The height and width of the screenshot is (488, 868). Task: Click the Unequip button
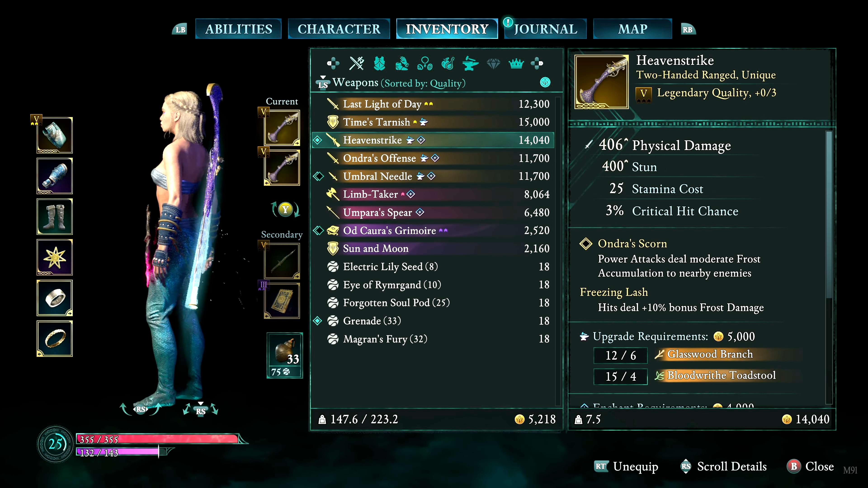(626, 467)
